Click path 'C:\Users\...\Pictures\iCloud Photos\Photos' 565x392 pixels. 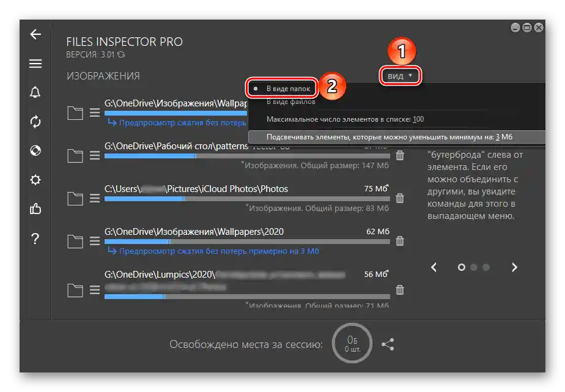point(196,189)
